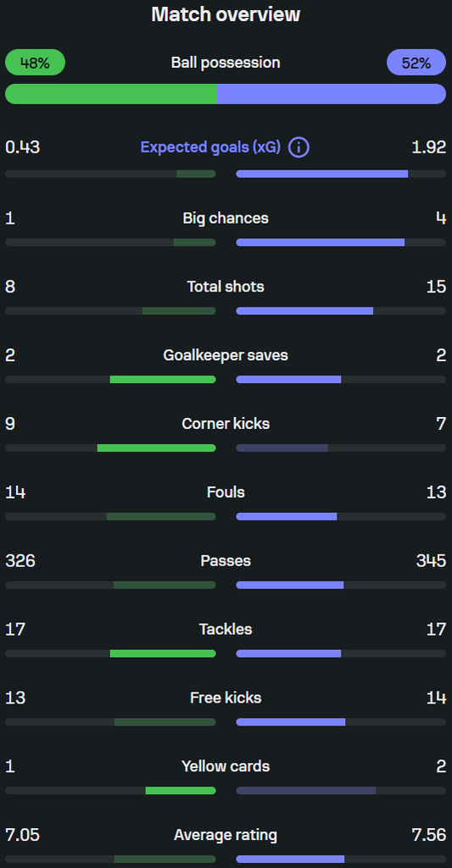Screen dimensions: 452x868
Task: Click the Tackles purple bar
Action: 288,654
